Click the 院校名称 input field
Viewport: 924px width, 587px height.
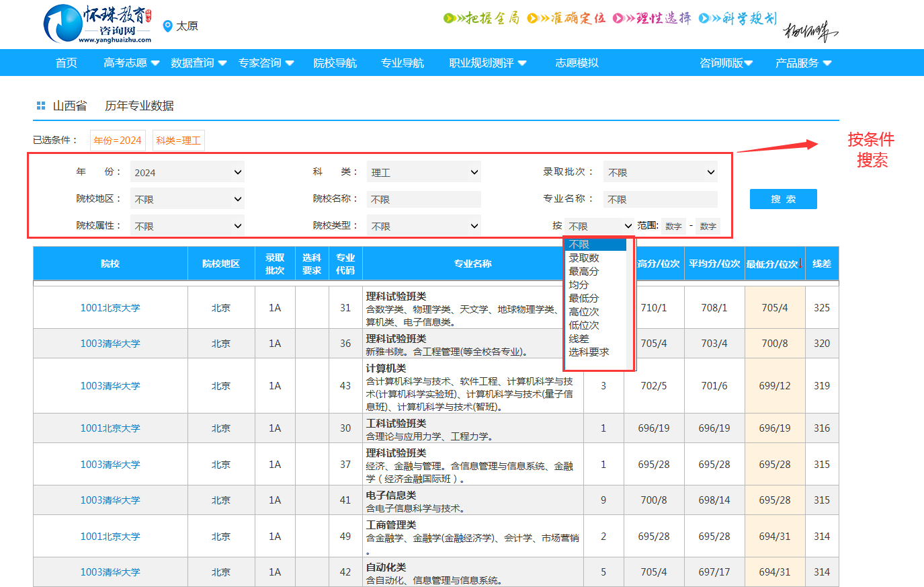pyautogui.click(x=424, y=199)
